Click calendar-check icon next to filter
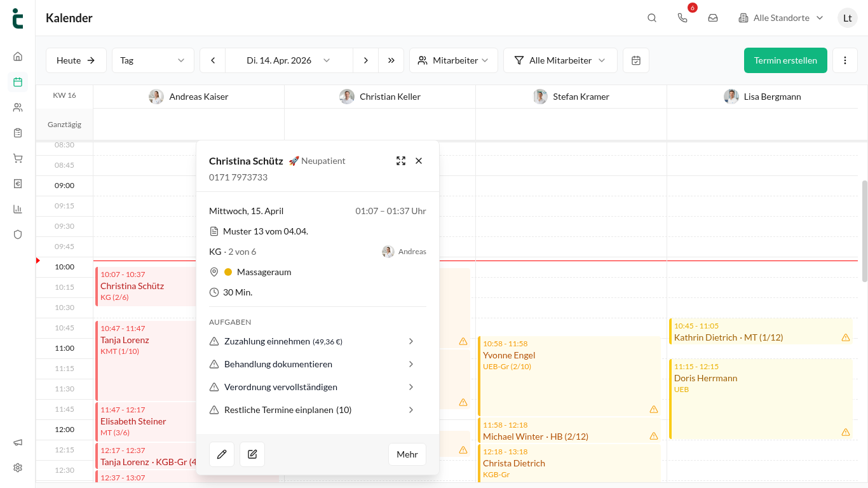The height and width of the screenshot is (488, 868). [636, 60]
